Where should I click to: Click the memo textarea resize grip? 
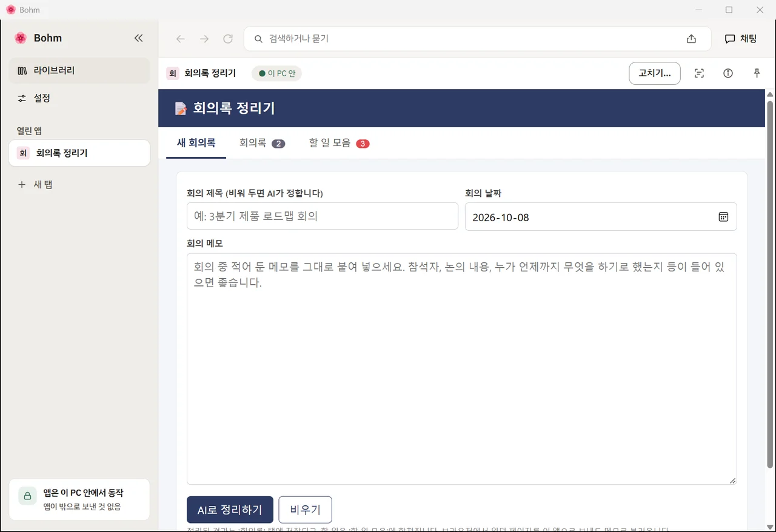click(732, 480)
